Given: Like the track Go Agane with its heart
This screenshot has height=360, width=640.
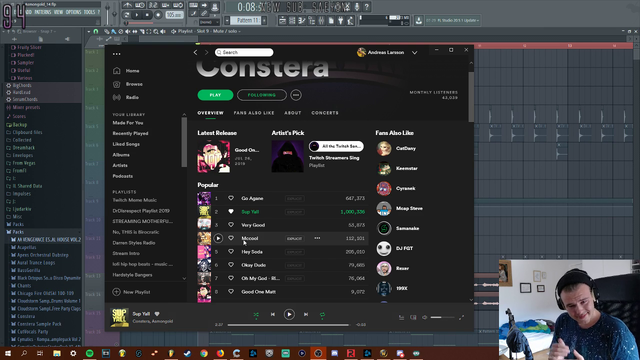Looking at the screenshot, I should coord(231,198).
